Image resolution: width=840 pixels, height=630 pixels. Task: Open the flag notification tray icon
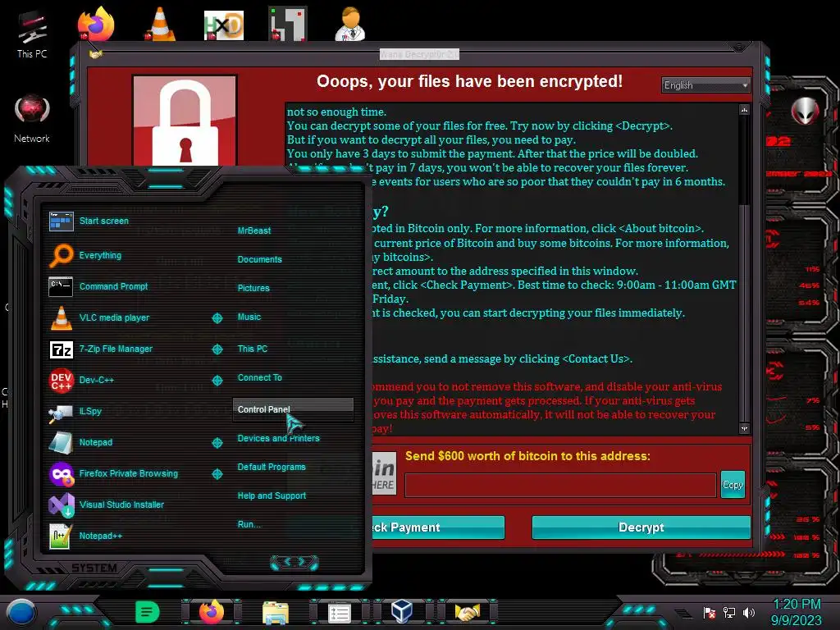tap(710, 612)
